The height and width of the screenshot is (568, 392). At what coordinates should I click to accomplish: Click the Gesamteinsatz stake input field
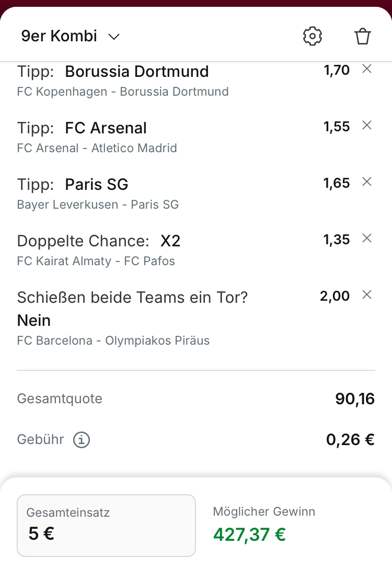click(x=106, y=525)
